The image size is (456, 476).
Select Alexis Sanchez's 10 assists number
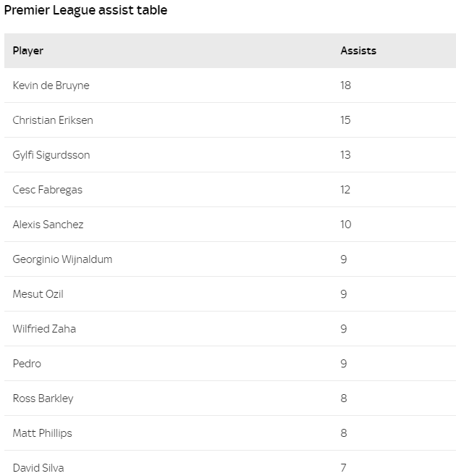(x=346, y=225)
